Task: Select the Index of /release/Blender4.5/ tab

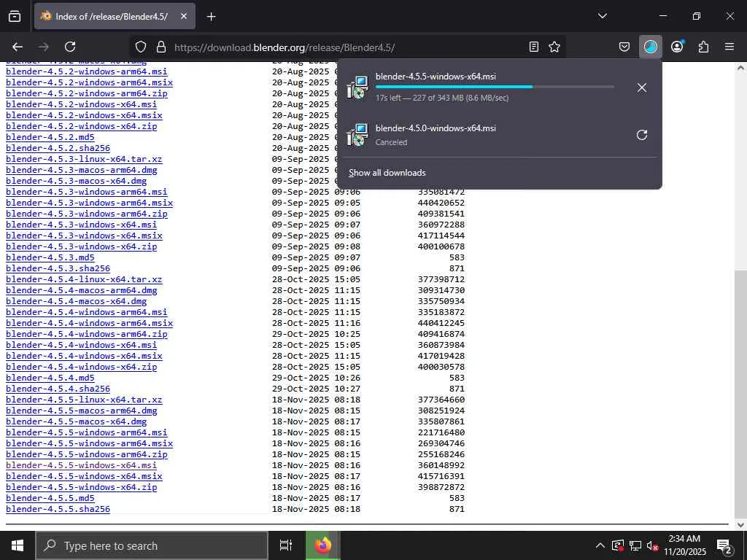Action: pos(115,16)
